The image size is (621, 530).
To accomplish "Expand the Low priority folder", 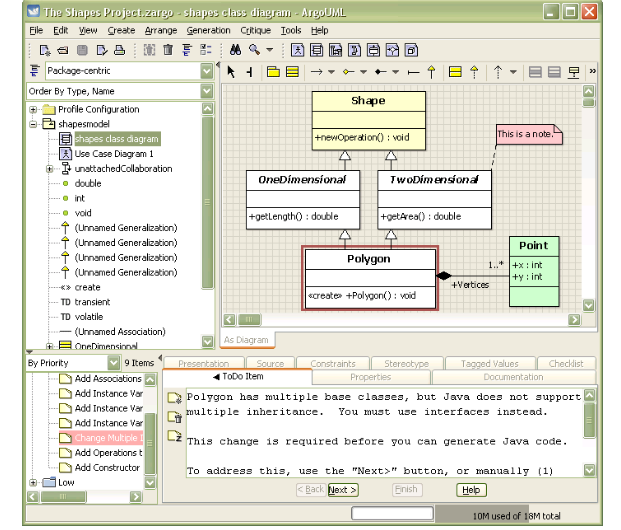I will point(33,483).
